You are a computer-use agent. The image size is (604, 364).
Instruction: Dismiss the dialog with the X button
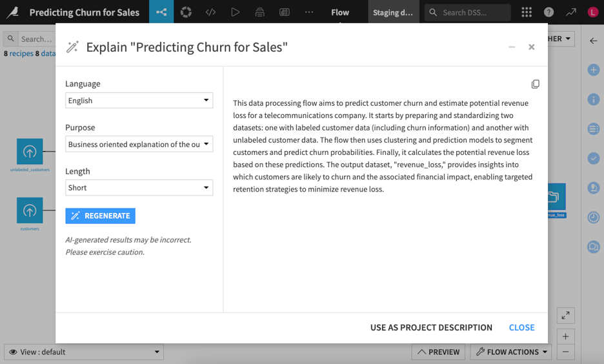pyautogui.click(x=531, y=47)
